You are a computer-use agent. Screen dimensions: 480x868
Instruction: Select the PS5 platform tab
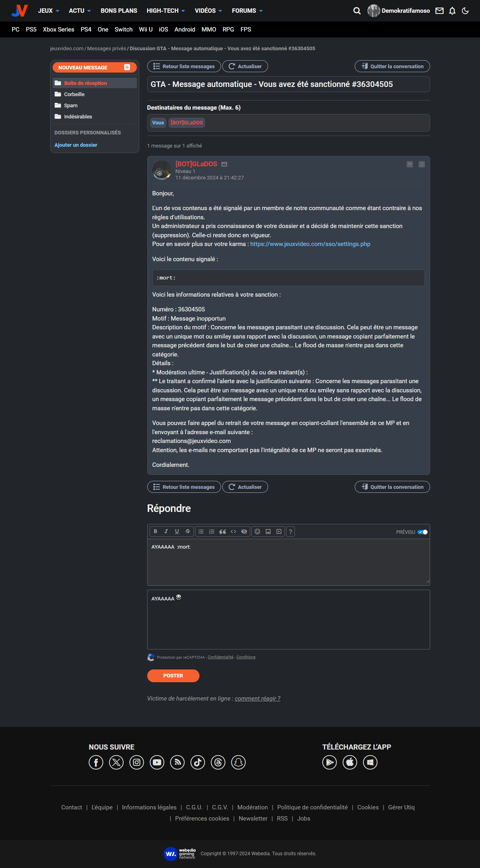31,30
